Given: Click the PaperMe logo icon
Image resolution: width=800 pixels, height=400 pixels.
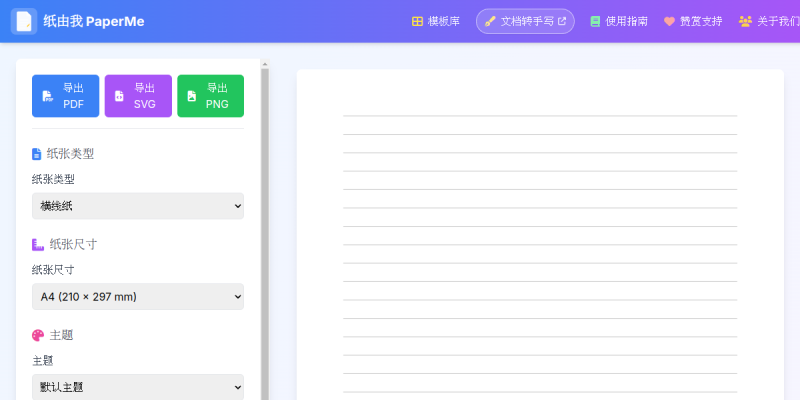Looking at the screenshot, I should [24, 21].
